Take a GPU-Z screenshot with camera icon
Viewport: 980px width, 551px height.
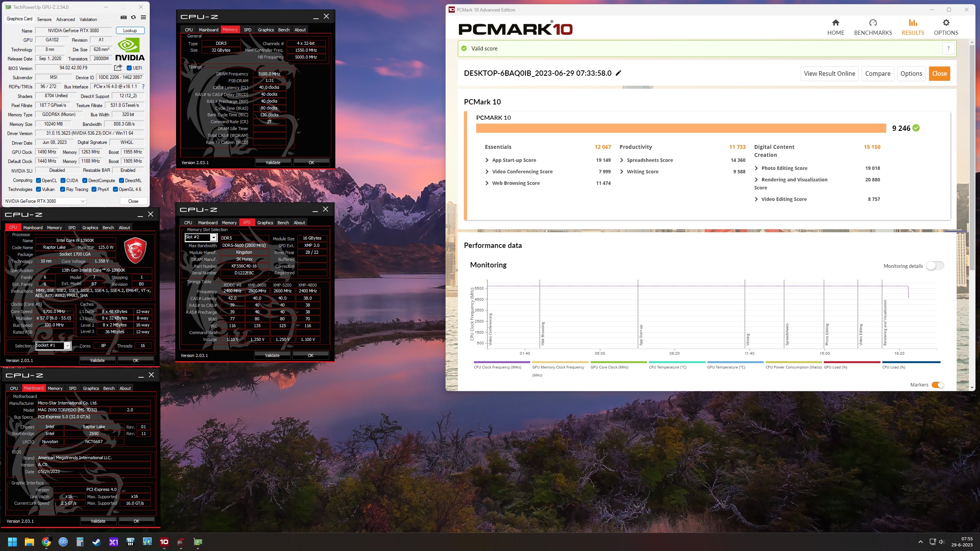[123, 17]
